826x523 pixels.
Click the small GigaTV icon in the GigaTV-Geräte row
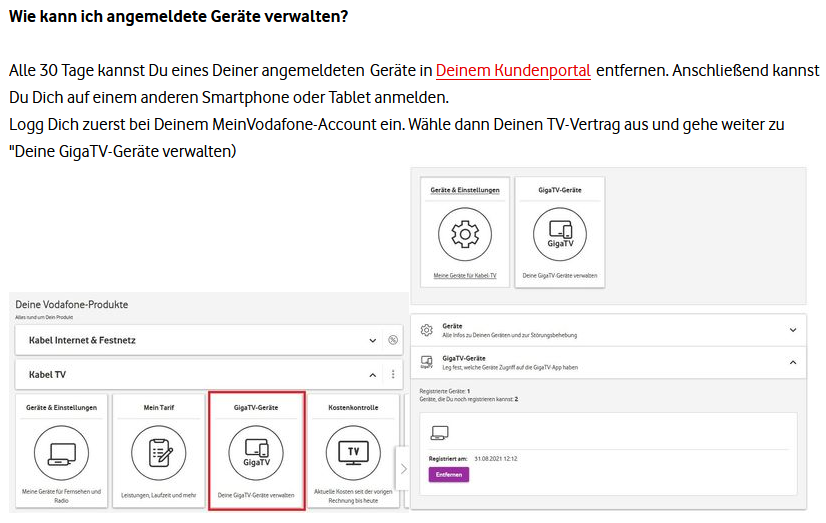click(x=426, y=362)
